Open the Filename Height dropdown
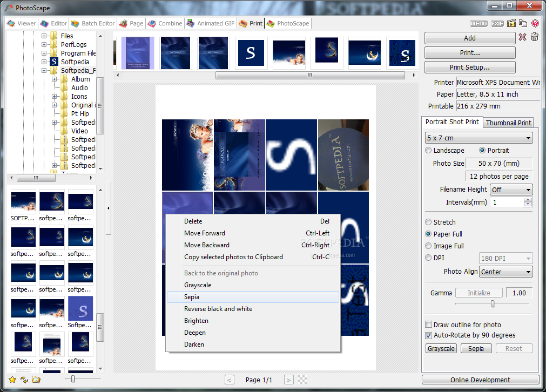 pos(511,190)
